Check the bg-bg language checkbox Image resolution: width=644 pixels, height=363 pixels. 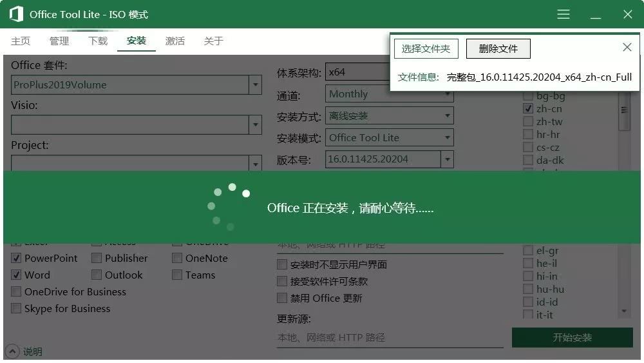click(x=528, y=96)
